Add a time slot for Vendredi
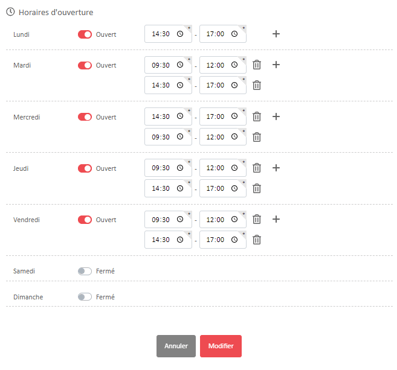 pos(276,219)
